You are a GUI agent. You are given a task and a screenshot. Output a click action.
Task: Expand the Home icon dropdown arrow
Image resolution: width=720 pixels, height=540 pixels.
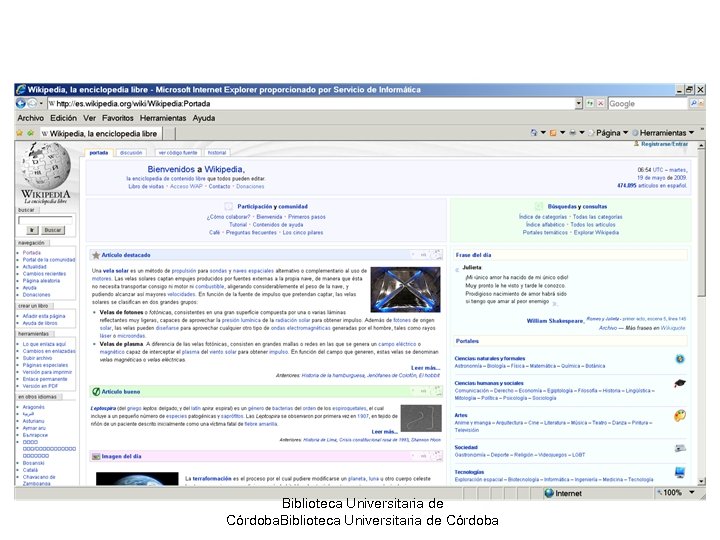543,133
